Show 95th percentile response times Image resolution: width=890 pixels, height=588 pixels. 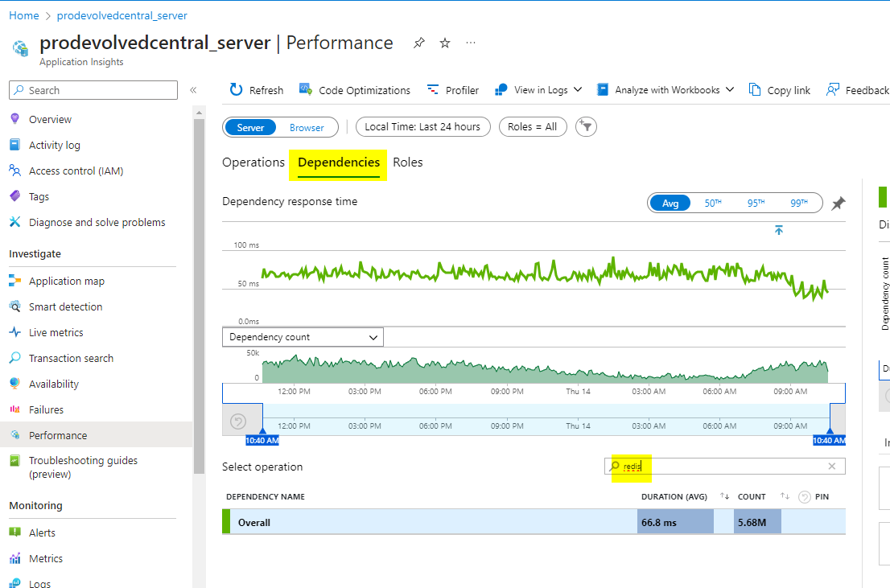(755, 203)
